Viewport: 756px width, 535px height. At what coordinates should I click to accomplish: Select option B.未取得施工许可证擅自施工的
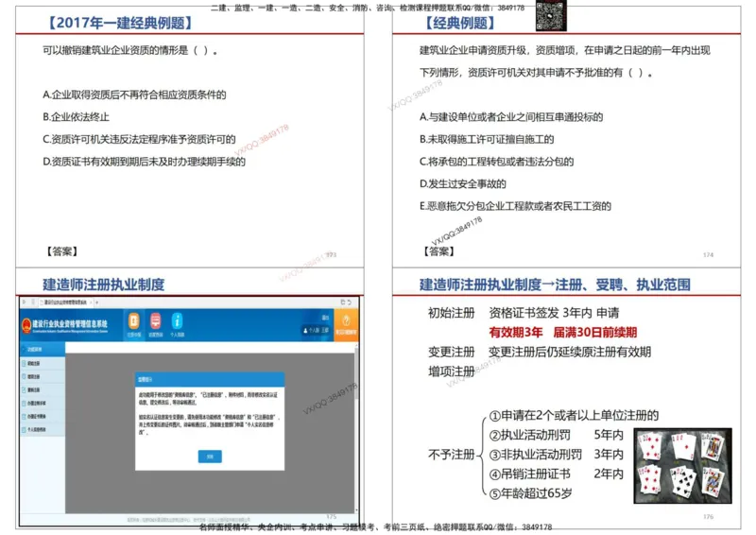pyautogui.click(x=487, y=139)
